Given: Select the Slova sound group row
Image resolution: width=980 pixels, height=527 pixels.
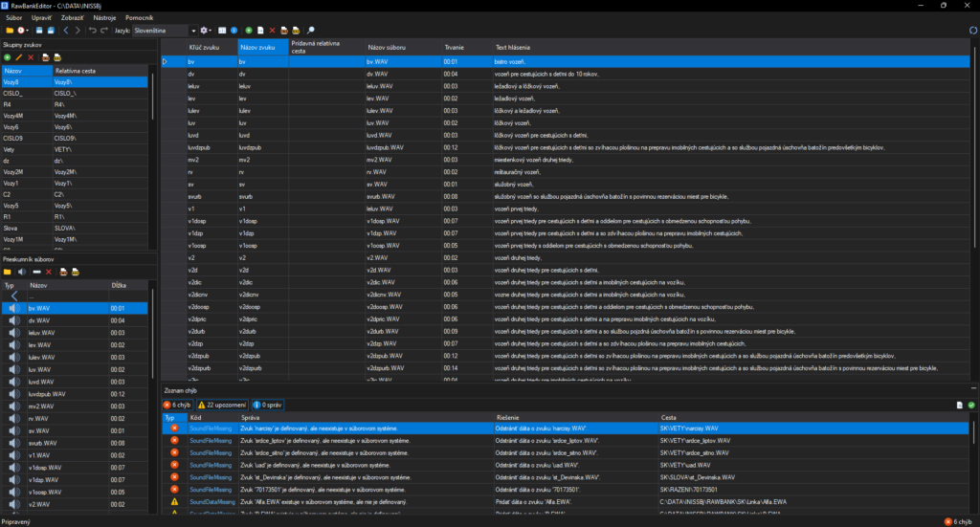Looking at the screenshot, I should point(75,229).
